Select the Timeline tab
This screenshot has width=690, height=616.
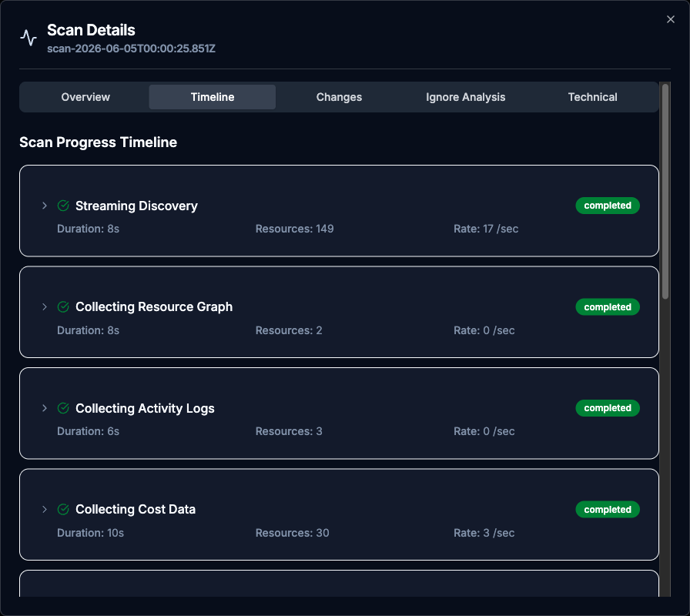coord(213,97)
